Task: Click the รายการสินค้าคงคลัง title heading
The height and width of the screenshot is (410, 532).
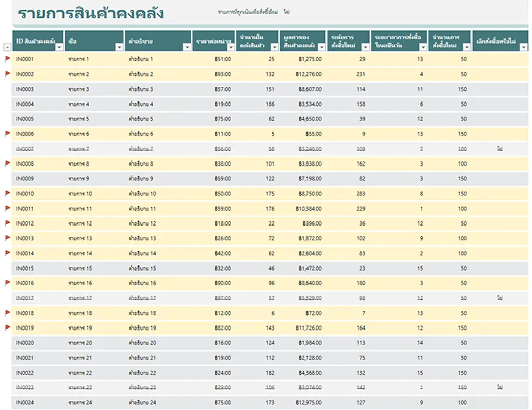Action: [x=91, y=14]
